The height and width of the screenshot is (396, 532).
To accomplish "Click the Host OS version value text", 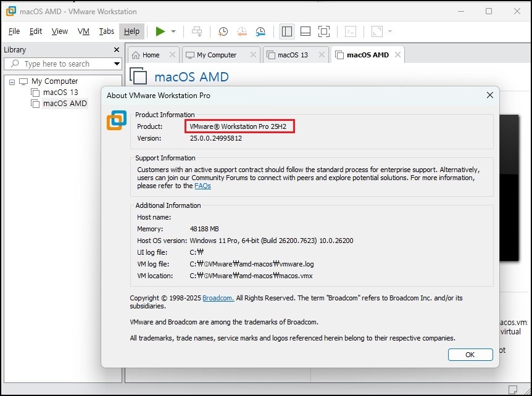I will pos(272,241).
